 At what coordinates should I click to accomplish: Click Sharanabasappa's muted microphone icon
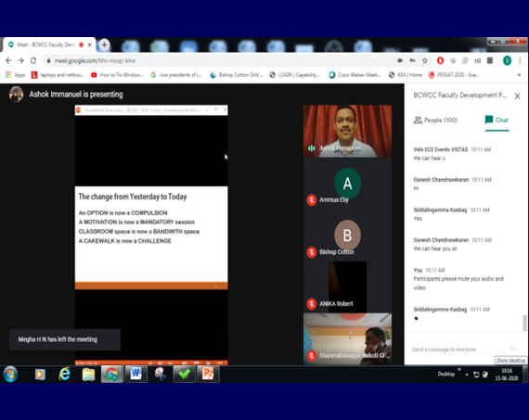[312, 356]
